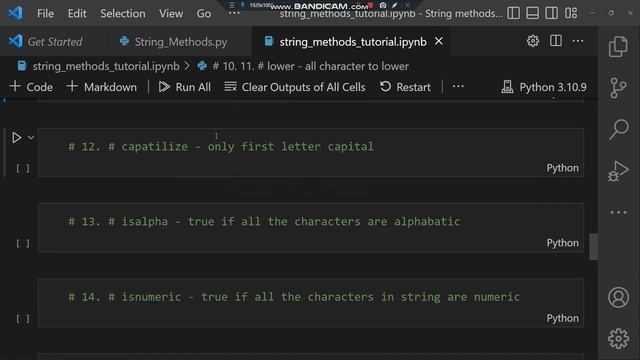This screenshot has height=360, width=640.
Task: Select the Python 3.10.9 kernel picker
Action: pos(544,87)
